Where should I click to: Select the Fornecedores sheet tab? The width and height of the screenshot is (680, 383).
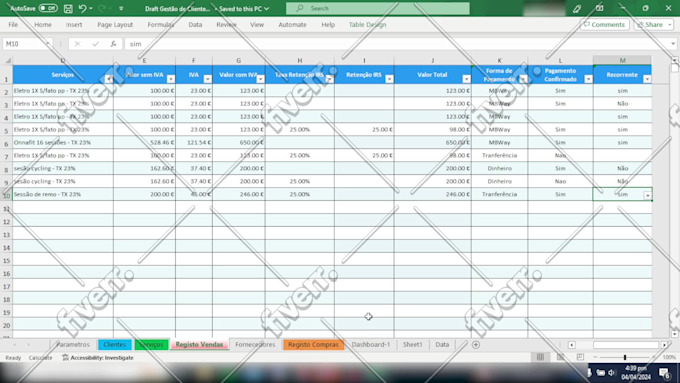coord(255,344)
